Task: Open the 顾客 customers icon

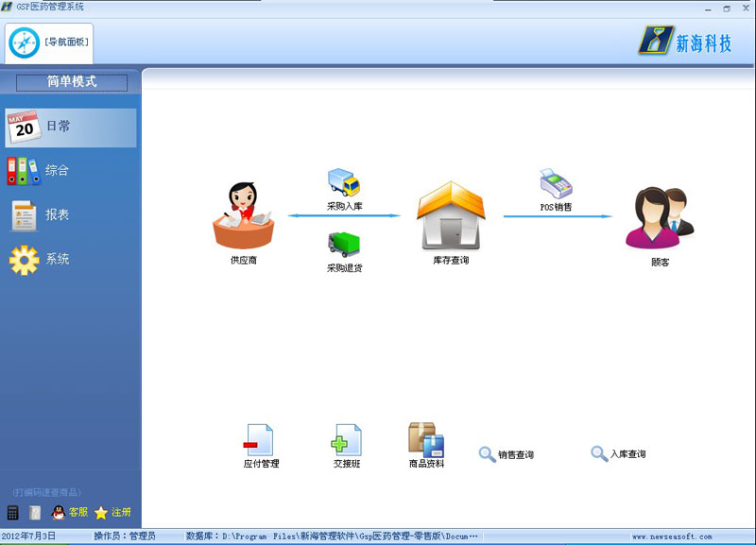Action: pos(659,219)
